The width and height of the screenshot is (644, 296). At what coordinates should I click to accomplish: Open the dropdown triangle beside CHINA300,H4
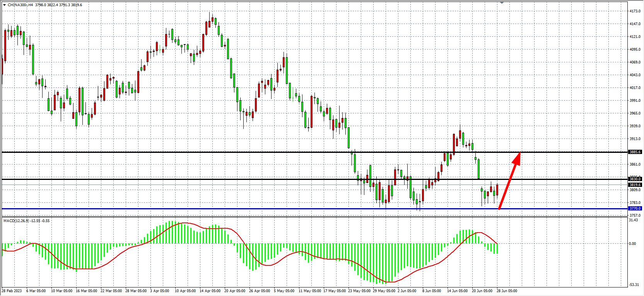pos(4,5)
